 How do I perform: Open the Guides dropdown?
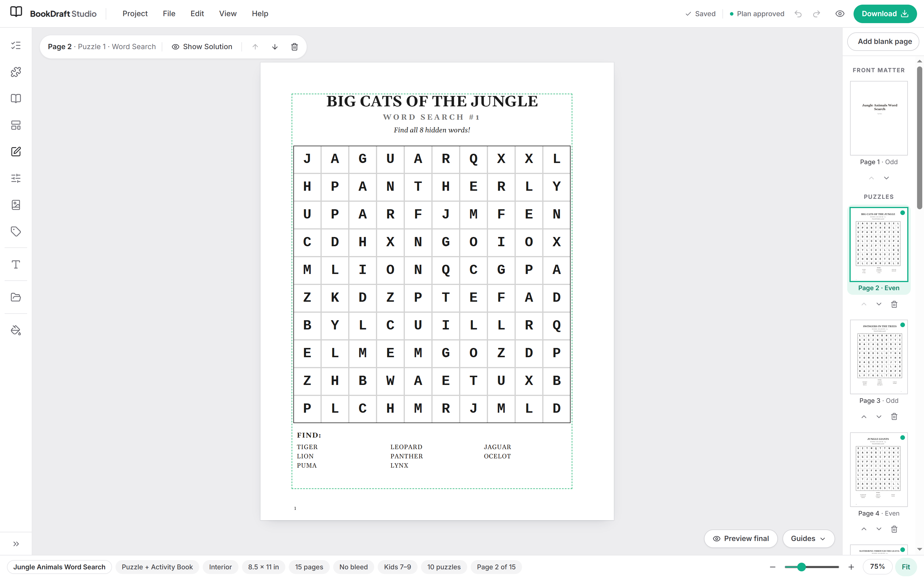[x=808, y=538]
